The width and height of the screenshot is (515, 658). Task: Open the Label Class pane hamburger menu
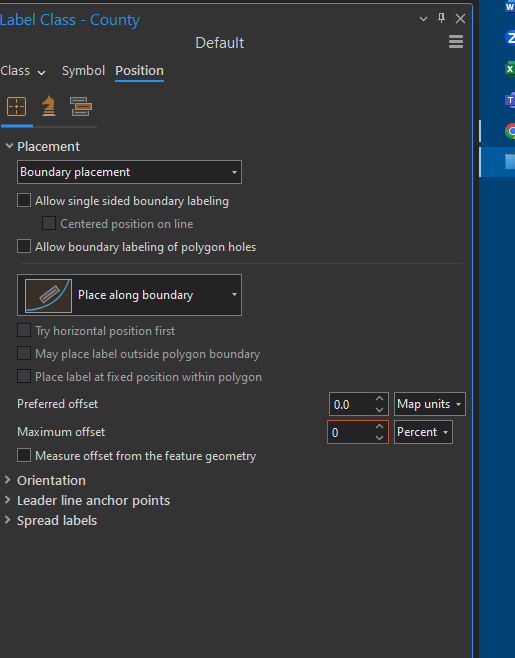[x=456, y=42]
